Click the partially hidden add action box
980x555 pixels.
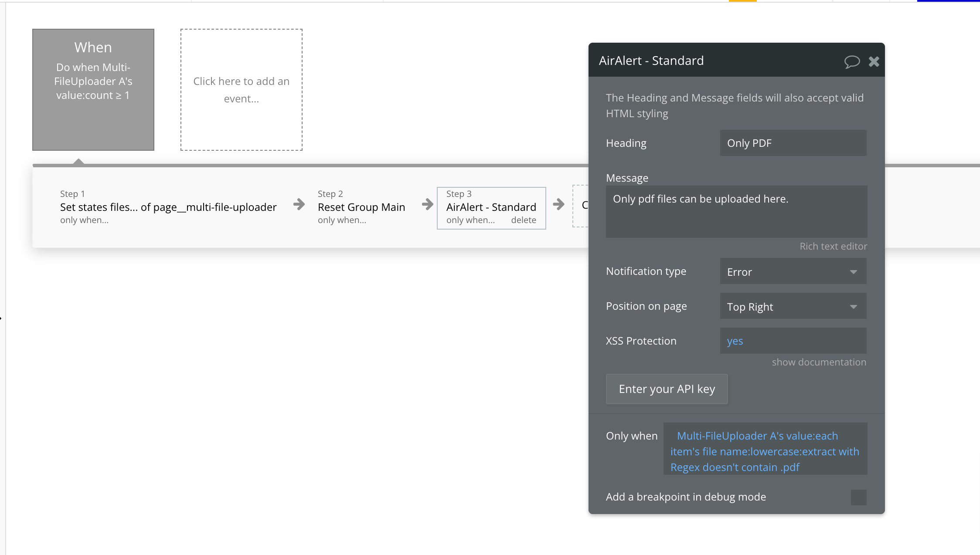581,206
